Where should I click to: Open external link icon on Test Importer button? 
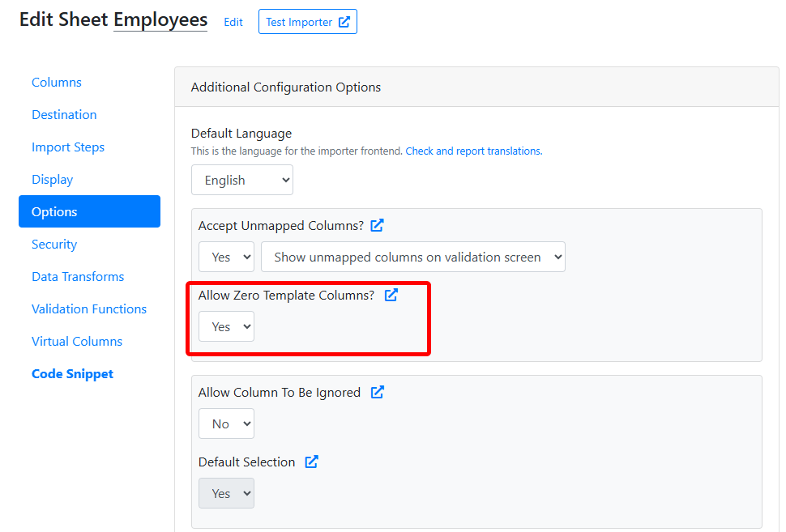coord(344,22)
